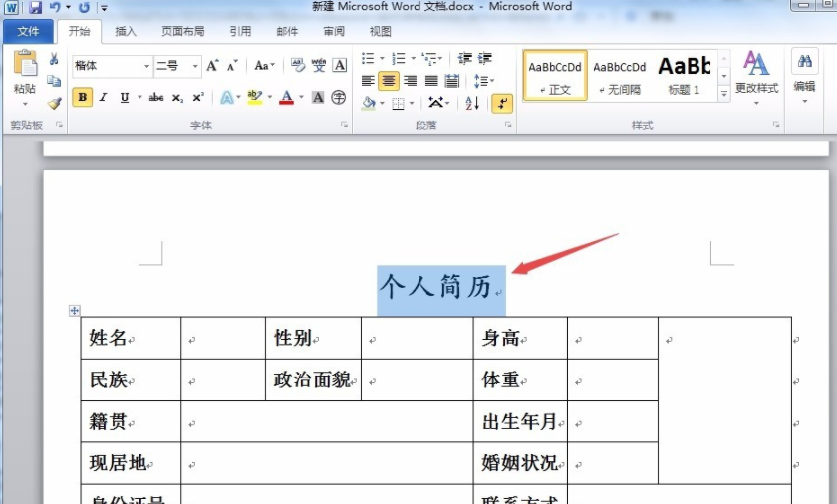Click the table move handle above 姓名
837x504 pixels.
(74, 311)
